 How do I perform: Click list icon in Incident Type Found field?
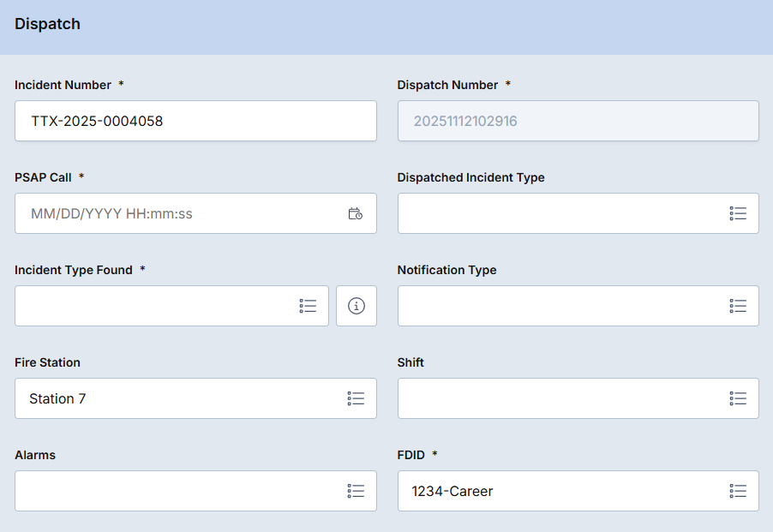pos(308,306)
